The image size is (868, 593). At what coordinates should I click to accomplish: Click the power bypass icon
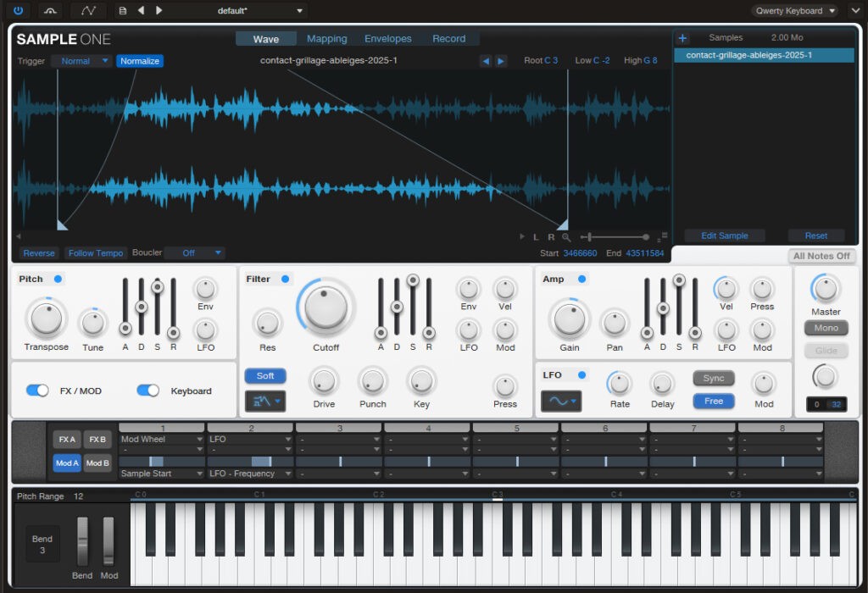18,11
